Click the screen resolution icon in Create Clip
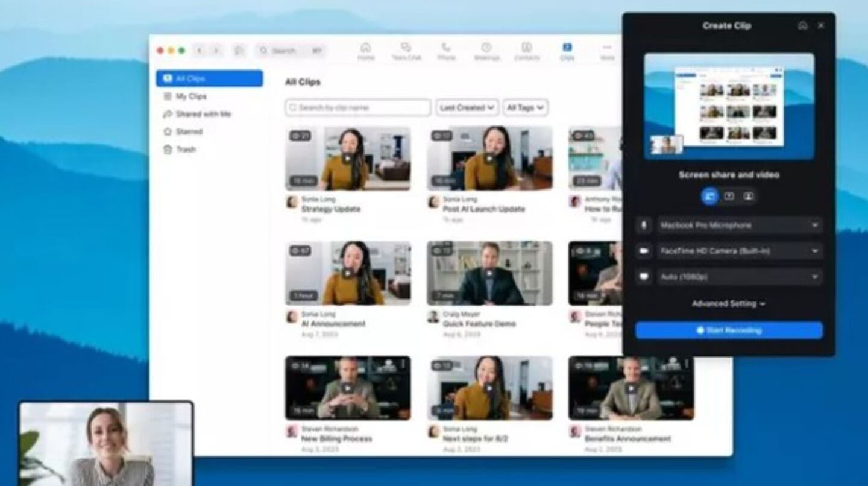This screenshot has width=868, height=486. (x=644, y=277)
